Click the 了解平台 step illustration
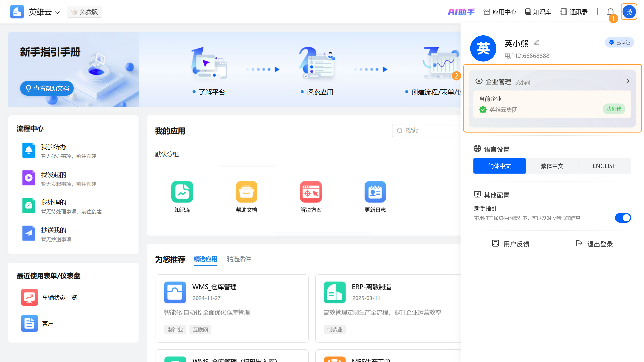 coord(209,63)
